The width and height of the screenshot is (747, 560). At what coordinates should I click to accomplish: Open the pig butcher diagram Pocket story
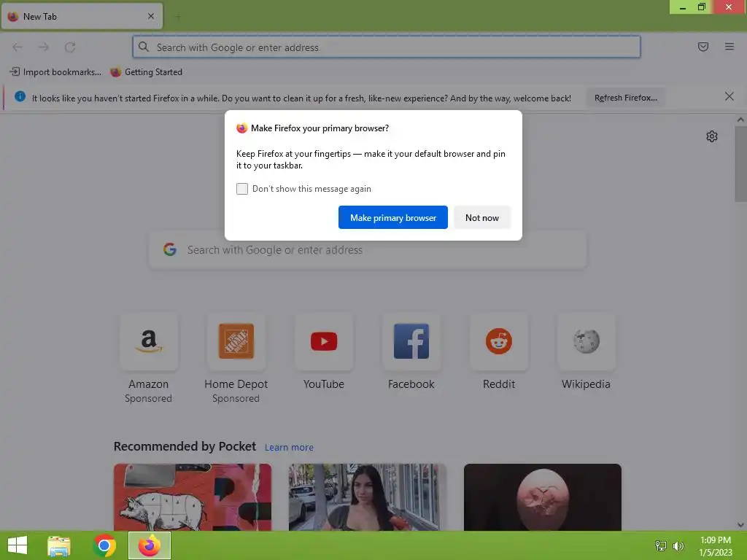coord(193,497)
